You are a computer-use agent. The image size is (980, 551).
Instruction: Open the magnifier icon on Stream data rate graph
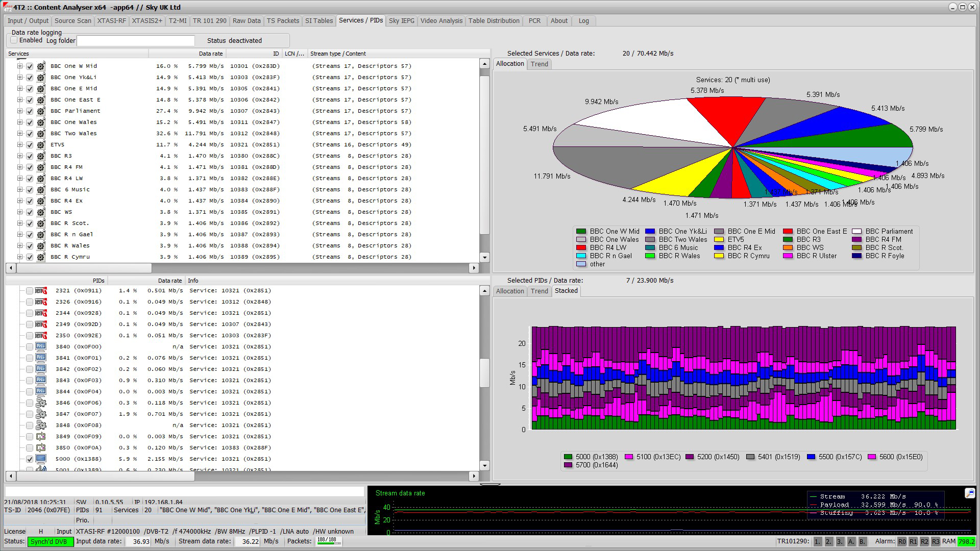tap(969, 493)
